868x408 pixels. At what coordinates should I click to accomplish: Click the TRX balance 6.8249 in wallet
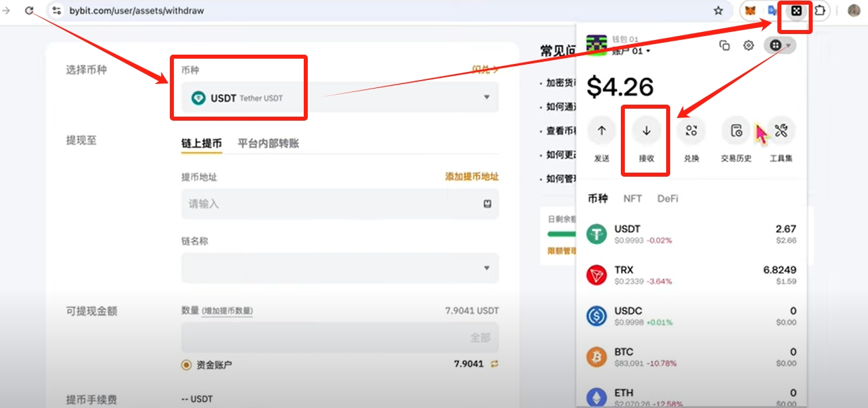pos(779,270)
